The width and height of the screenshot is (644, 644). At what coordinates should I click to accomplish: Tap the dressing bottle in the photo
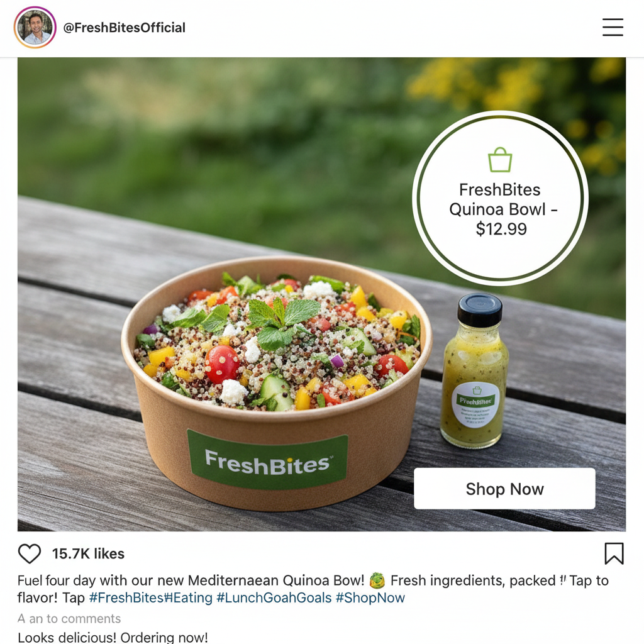coord(475,371)
